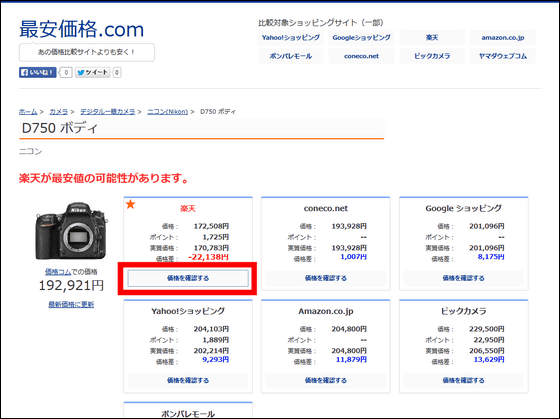Click 価格を確認する on the Amazon.co.jp card
Viewport: 560px width, 419px height.
(x=326, y=380)
